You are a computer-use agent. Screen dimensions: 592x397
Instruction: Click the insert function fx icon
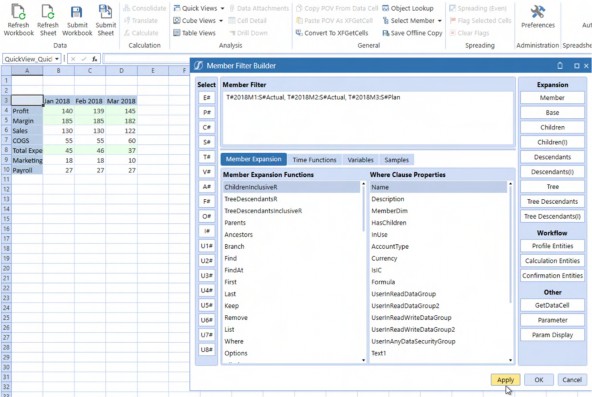94,59
